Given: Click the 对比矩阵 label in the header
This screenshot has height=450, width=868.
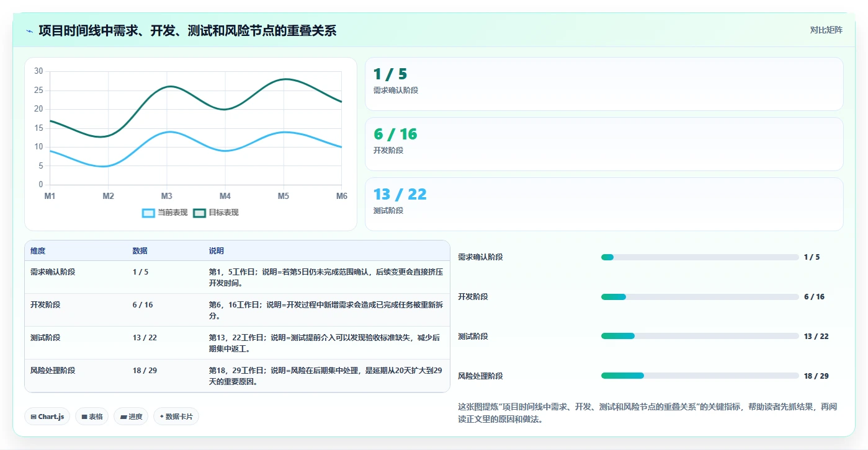Looking at the screenshot, I should coord(826,30).
